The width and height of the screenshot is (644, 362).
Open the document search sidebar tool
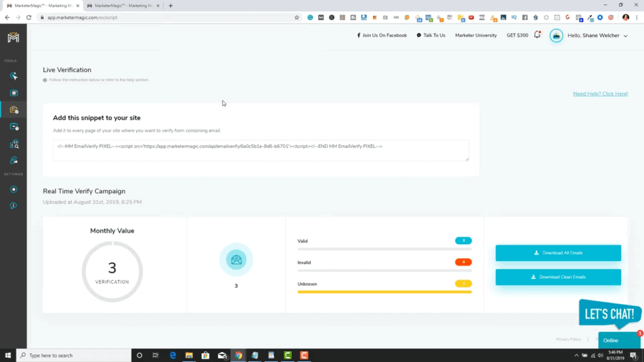14,144
